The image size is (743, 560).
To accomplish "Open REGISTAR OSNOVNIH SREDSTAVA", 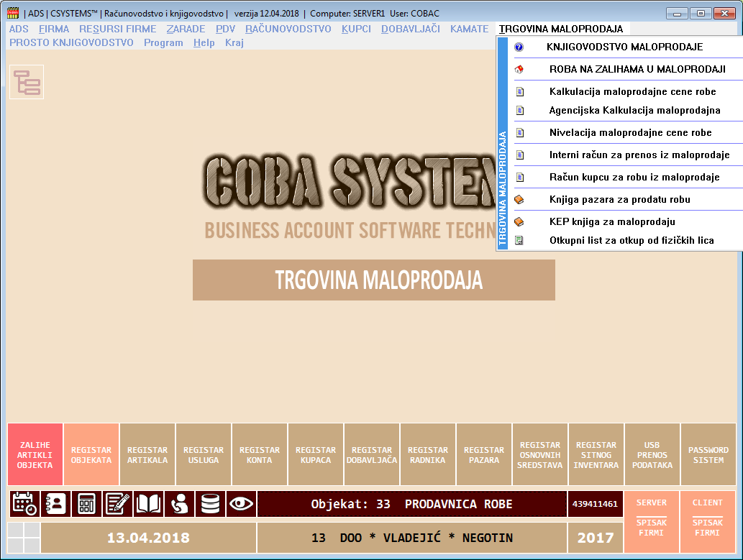I will point(539,455).
